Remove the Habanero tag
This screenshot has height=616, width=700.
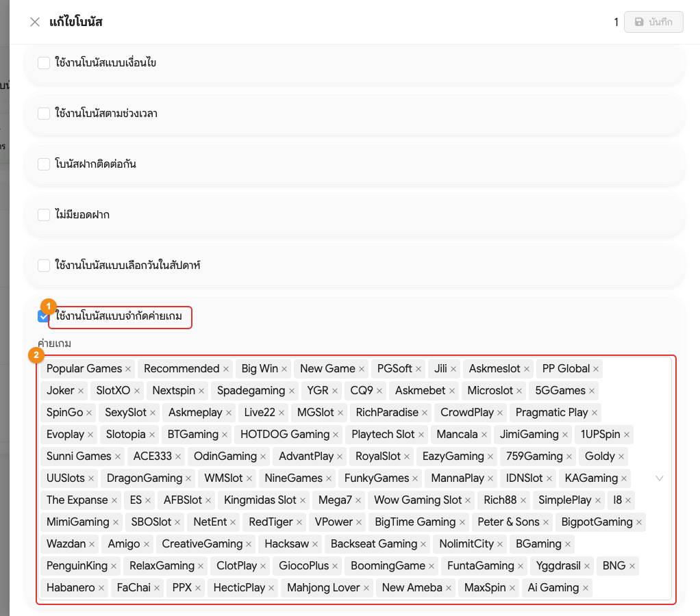tap(101, 587)
